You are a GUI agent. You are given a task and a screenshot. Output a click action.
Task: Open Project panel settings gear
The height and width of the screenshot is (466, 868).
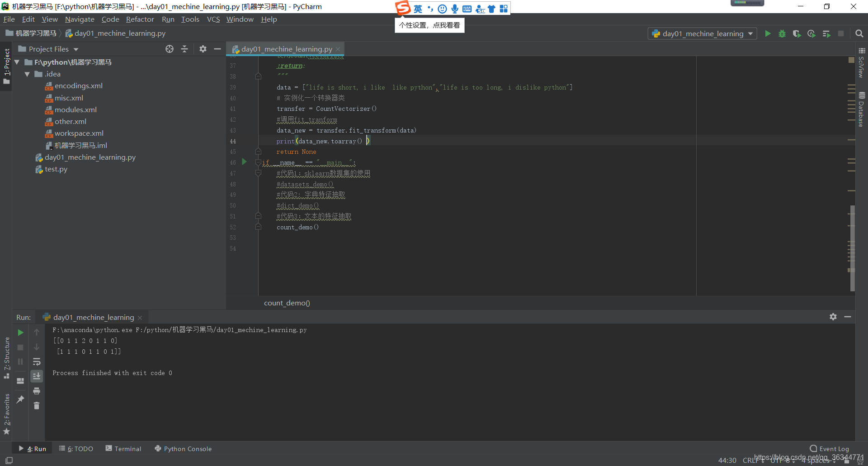coord(203,49)
